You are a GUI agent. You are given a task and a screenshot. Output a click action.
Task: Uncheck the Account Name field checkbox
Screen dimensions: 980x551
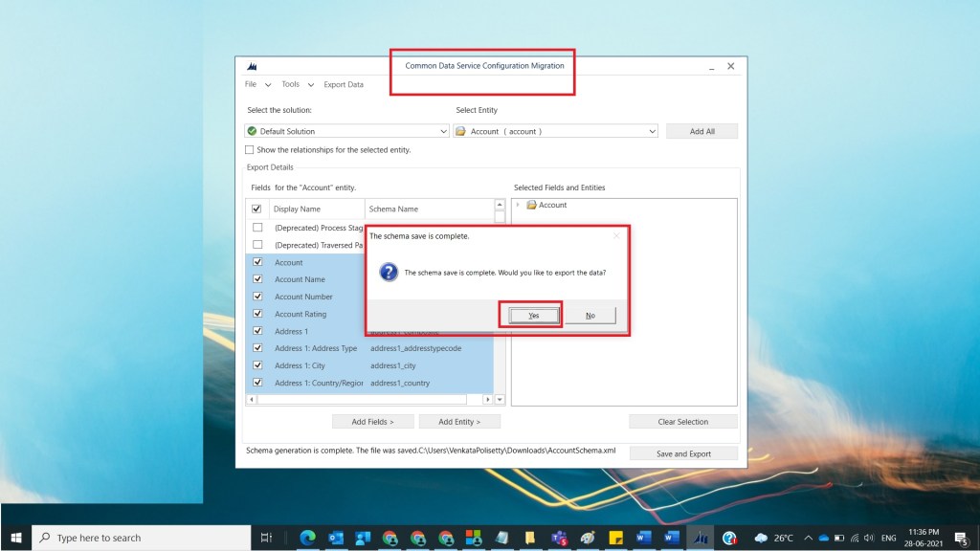(x=257, y=279)
